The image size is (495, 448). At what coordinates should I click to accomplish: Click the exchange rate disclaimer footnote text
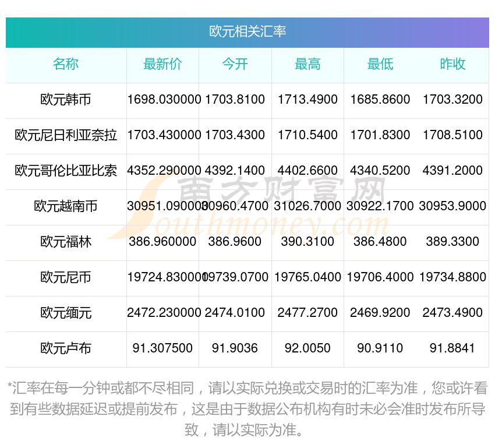248,409
